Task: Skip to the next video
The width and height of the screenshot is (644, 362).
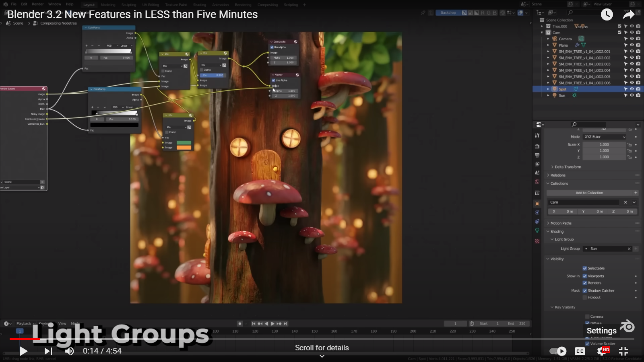Action: point(48,351)
